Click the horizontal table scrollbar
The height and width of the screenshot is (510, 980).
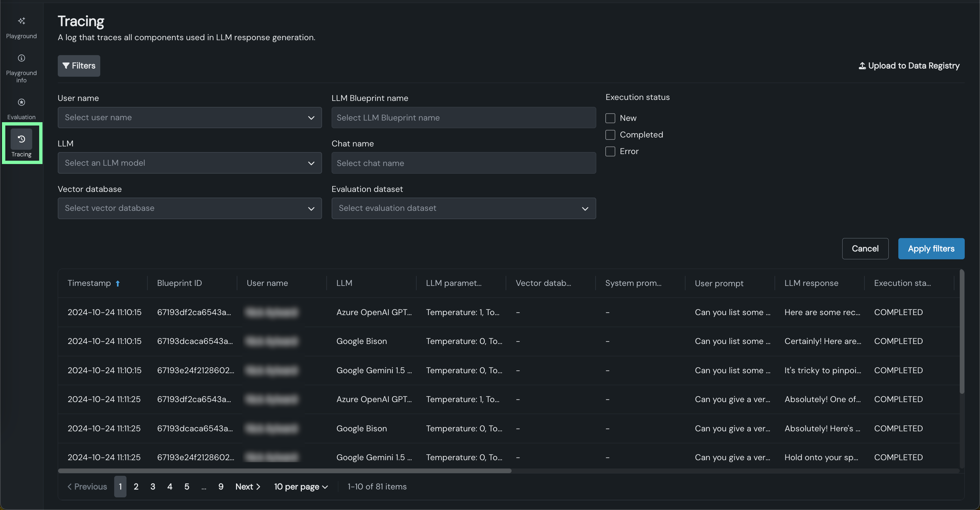(285, 471)
